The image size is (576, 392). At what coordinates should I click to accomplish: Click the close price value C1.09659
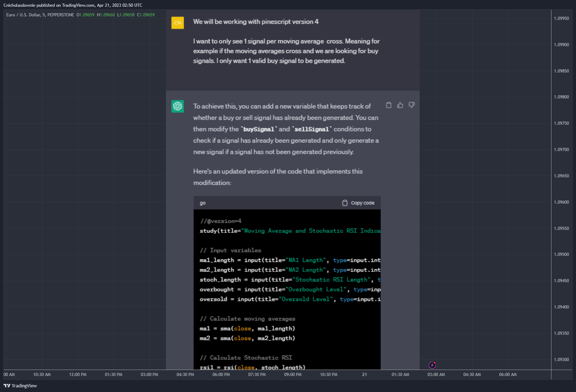[x=146, y=15]
